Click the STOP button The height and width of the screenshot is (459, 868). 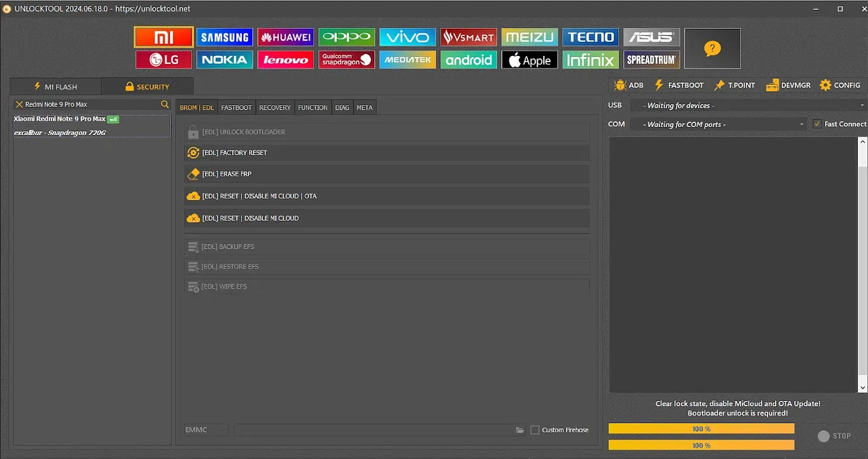(834, 436)
